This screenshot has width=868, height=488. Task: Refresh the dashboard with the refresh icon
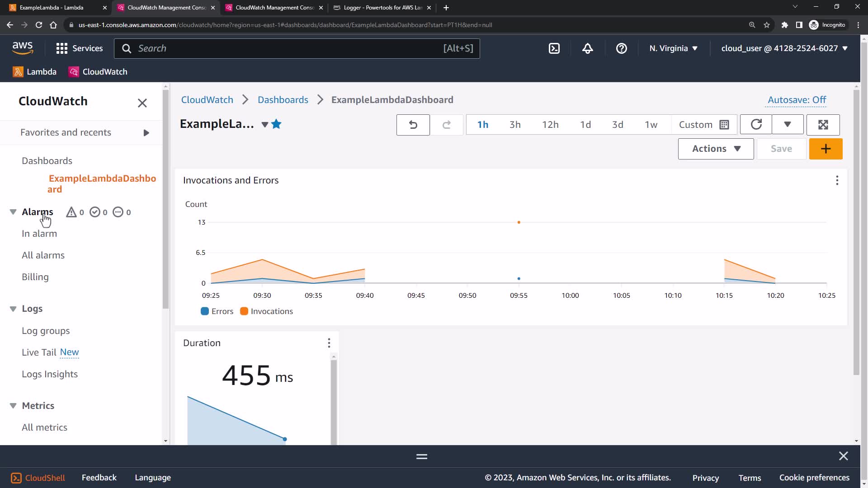[756, 125]
